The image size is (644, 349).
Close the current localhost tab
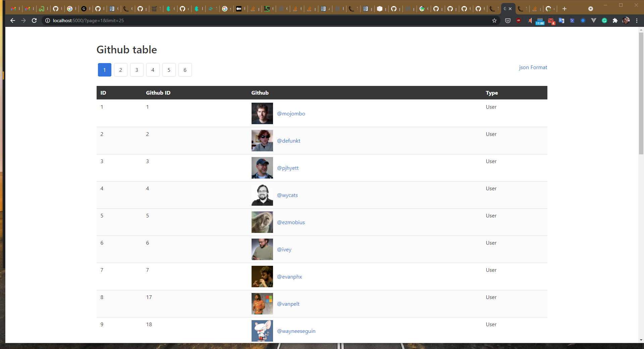[x=510, y=9]
